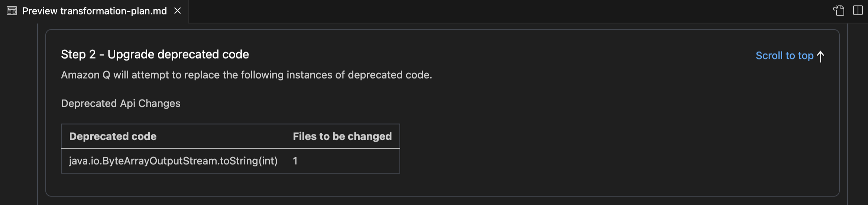Click the "1" value under Files to be changed

click(295, 161)
